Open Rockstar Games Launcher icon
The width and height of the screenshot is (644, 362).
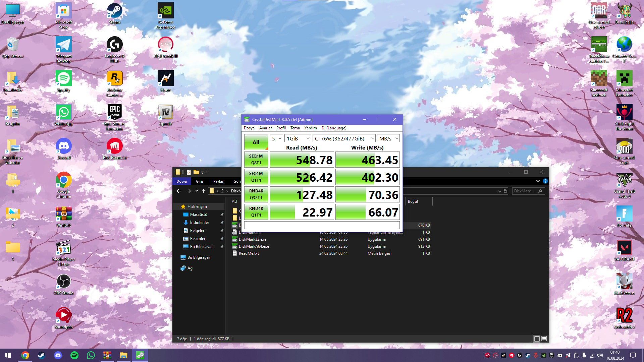click(x=114, y=83)
